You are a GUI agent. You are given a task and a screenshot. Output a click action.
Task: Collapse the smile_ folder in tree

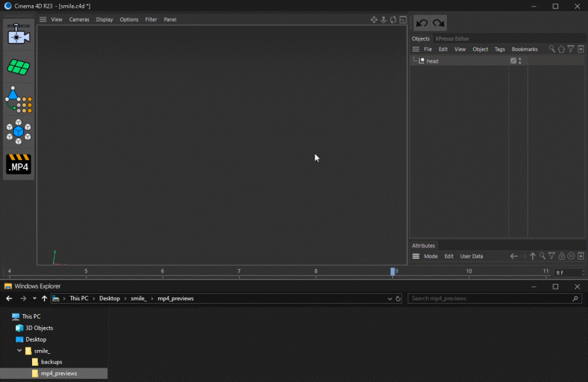click(19, 351)
